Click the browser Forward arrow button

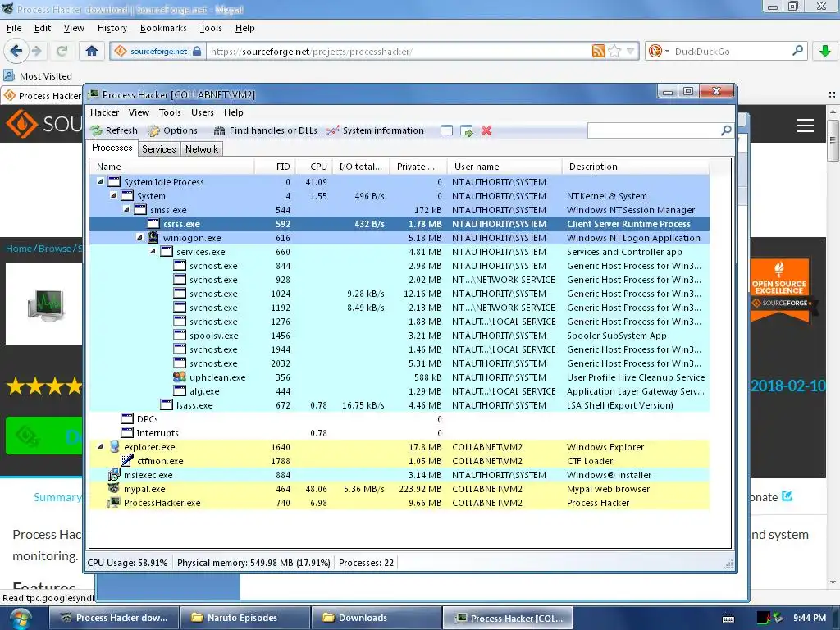pyautogui.click(x=36, y=51)
